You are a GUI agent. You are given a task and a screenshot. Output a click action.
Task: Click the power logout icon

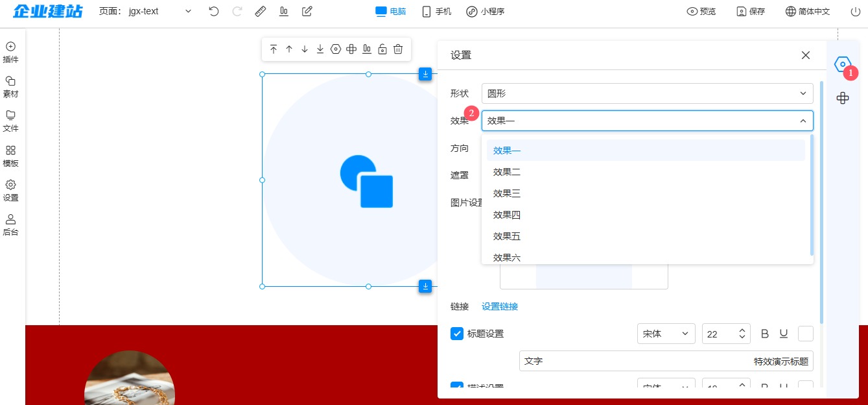coord(855,11)
